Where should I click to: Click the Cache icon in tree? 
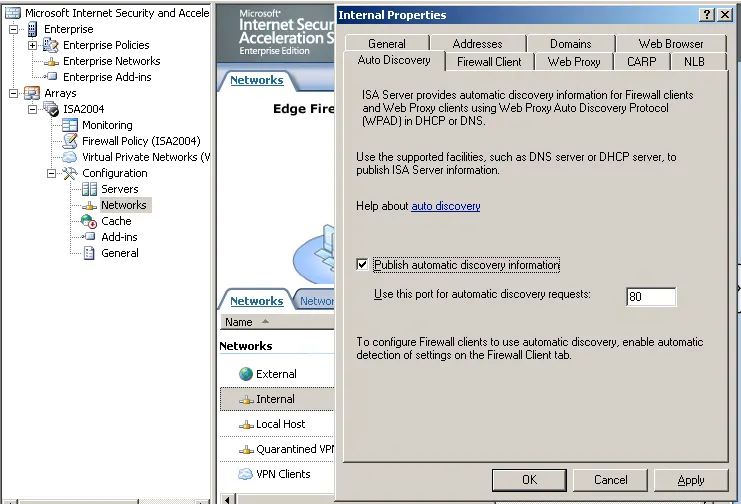(89, 221)
